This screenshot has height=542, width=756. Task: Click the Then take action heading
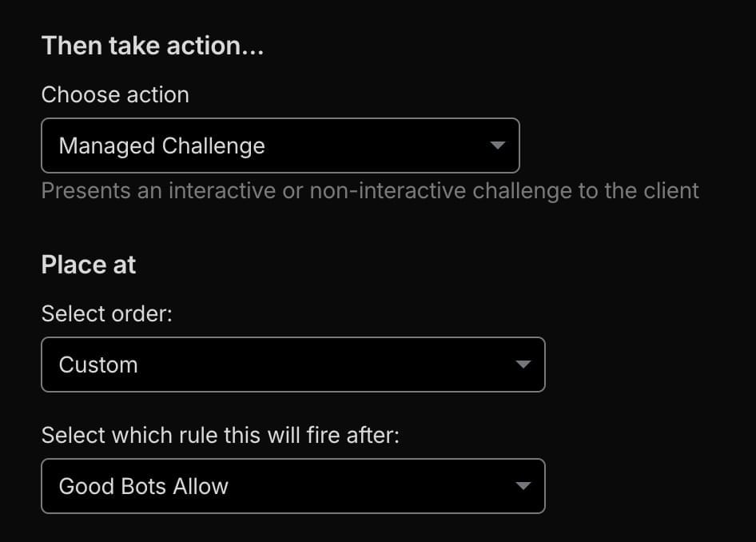point(152,46)
